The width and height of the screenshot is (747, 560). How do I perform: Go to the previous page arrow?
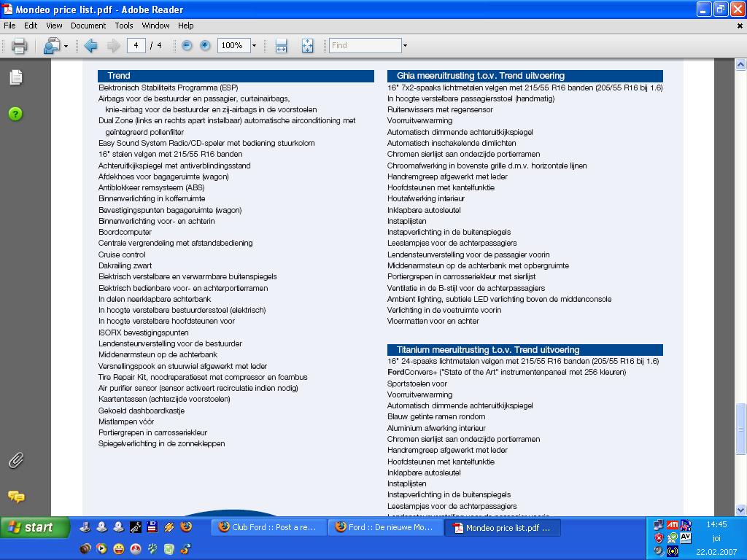[90, 46]
